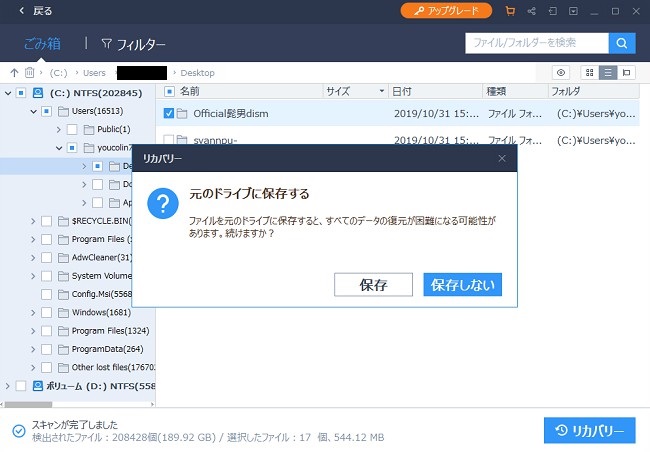Uncheck the Official髭男dism checkbox

pyautogui.click(x=169, y=113)
